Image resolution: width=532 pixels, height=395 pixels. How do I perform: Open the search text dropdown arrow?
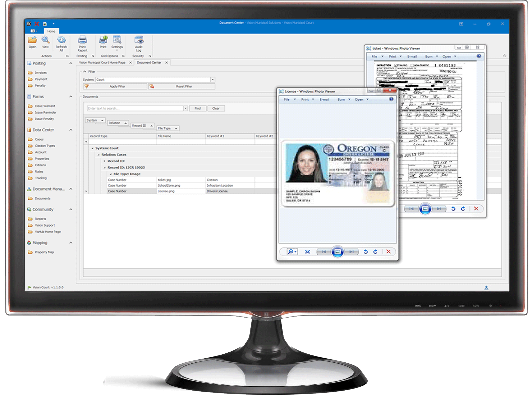(185, 108)
